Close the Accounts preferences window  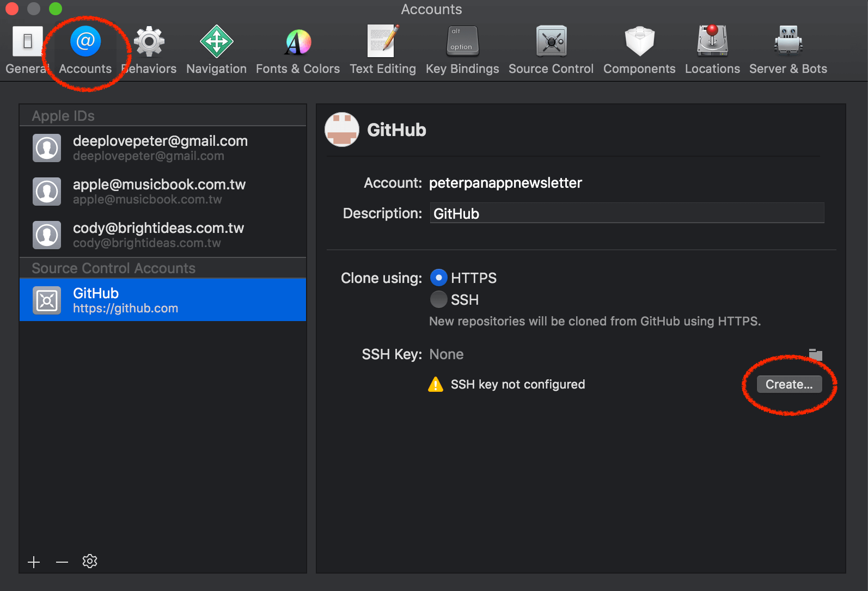coord(12,9)
